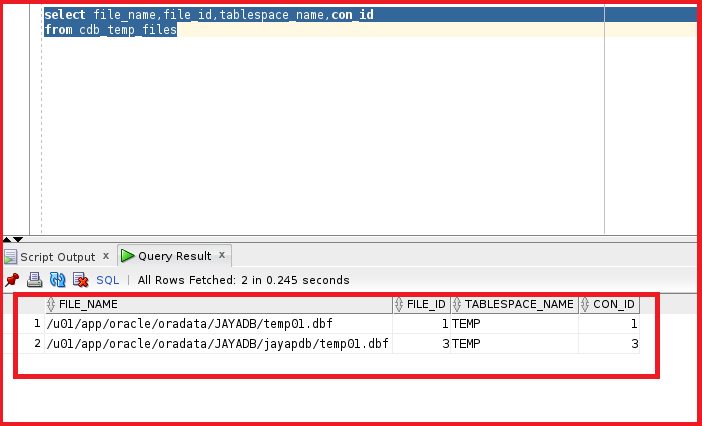
Task: Sort by FILE_NAME column header
Action: coord(218,305)
